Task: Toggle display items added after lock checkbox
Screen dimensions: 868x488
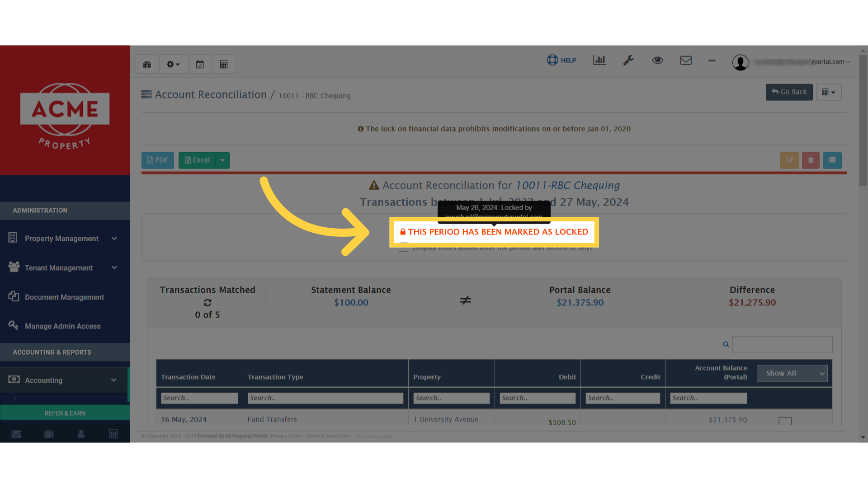Action: coord(403,247)
